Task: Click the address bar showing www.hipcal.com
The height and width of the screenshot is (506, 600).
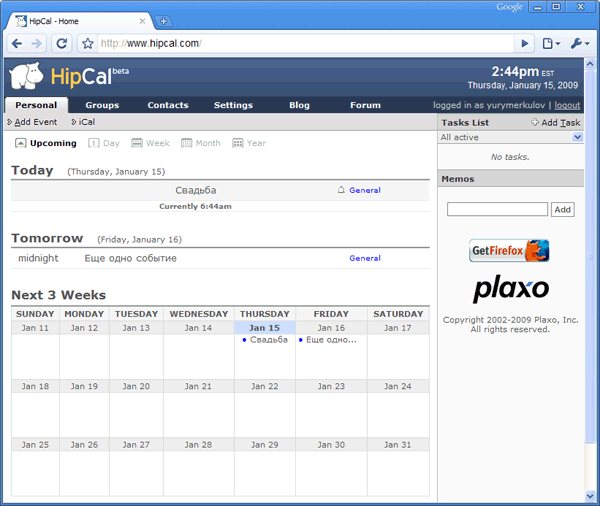Action: 305,44
